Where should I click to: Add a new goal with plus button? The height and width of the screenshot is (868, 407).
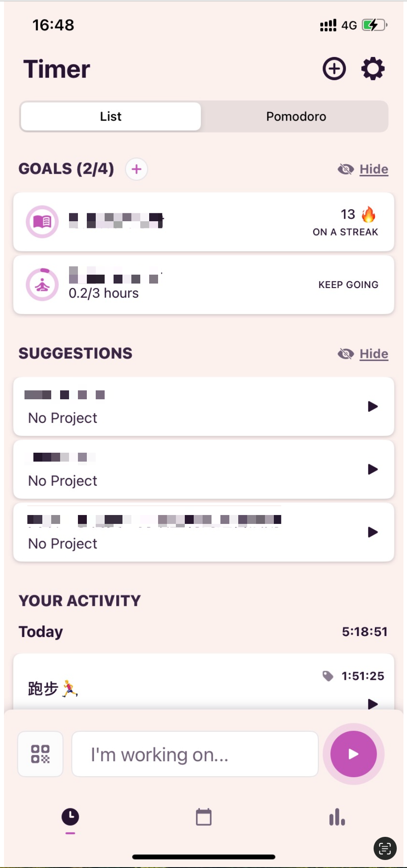[x=136, y=169]
